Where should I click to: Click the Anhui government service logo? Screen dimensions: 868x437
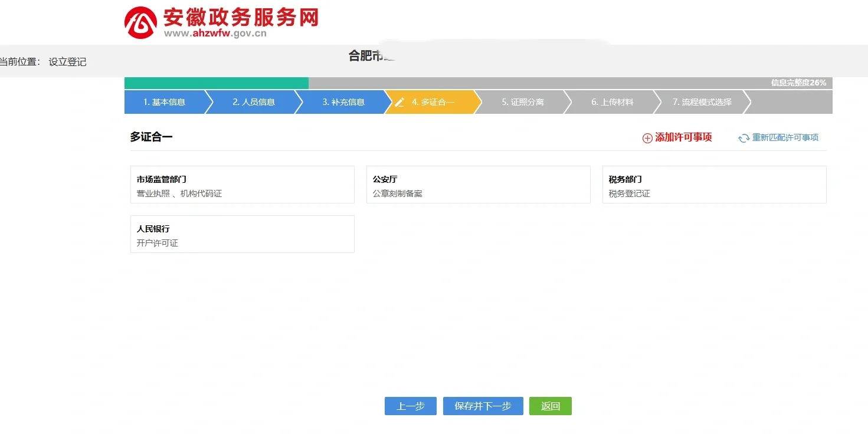click(140, 23)
